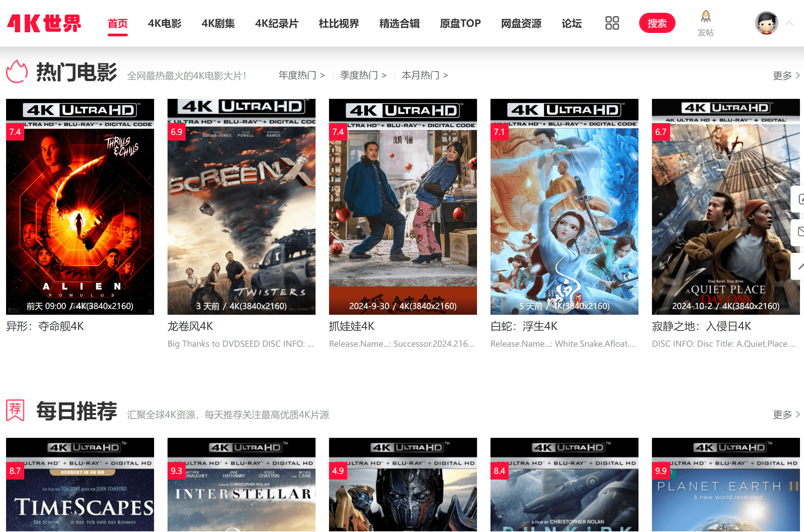The height and width of the screenshot is (532, 804).
Task: Click the A.Quiet.Place DISC INFO text
Action: pos(724,344)
